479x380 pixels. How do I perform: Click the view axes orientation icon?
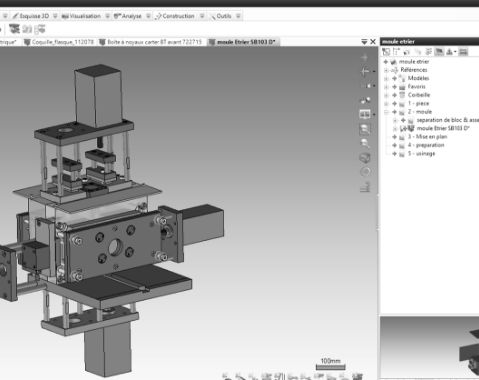point(365,71)
